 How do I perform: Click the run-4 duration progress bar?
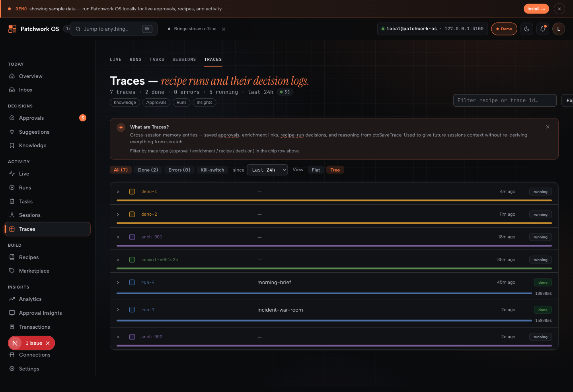point(324,293)
